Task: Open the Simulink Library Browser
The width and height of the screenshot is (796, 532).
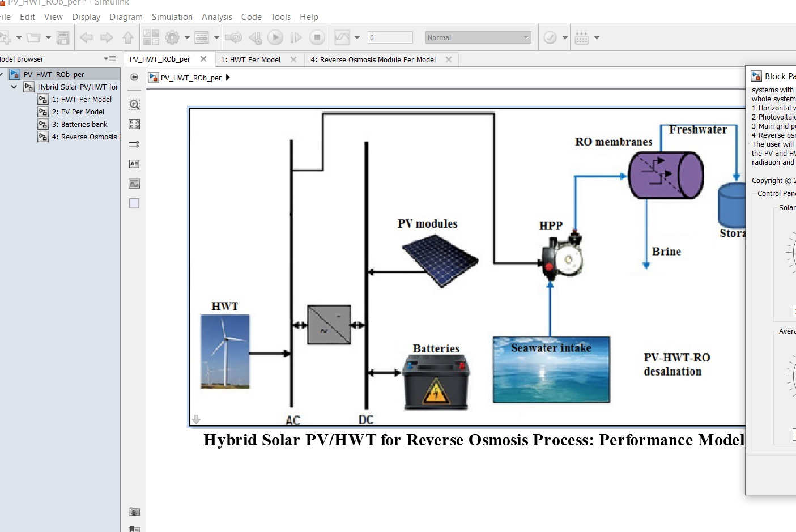Action: point(151,37)
